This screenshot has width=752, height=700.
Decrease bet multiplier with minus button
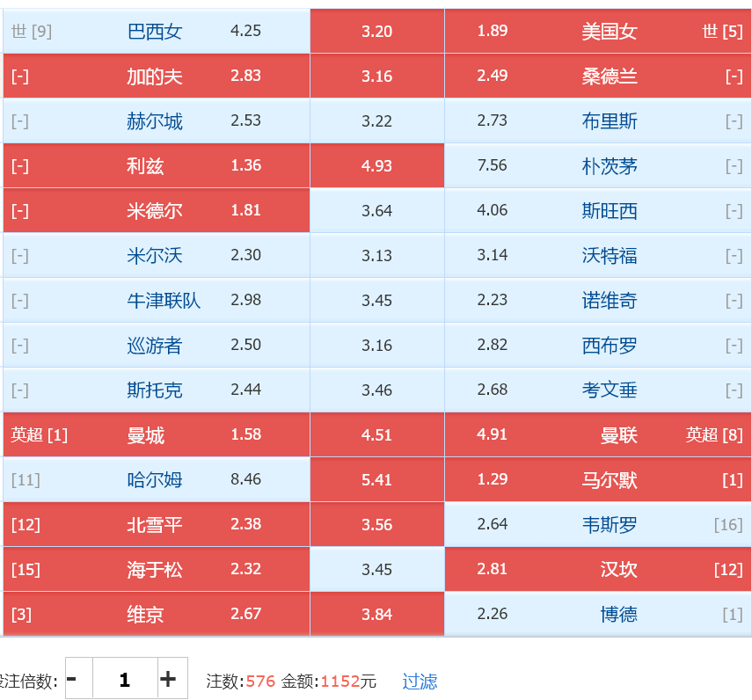[x=78, y=678]
